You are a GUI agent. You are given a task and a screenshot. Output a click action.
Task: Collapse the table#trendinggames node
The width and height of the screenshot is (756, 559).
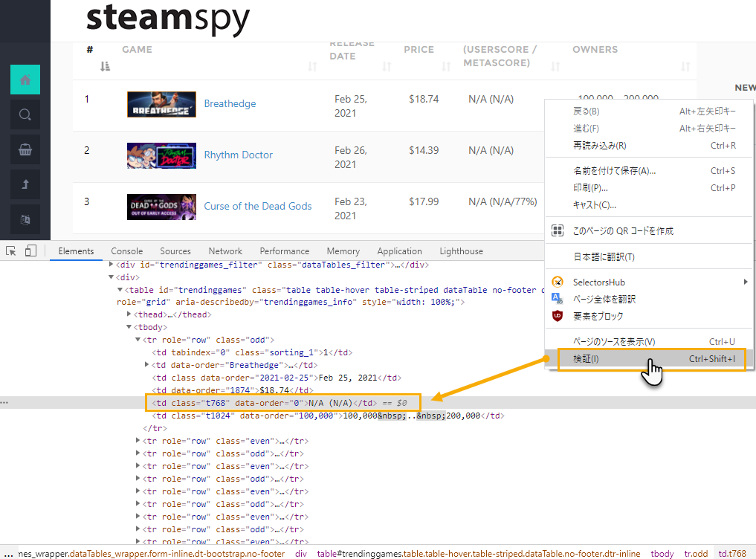tap(120, 289)
